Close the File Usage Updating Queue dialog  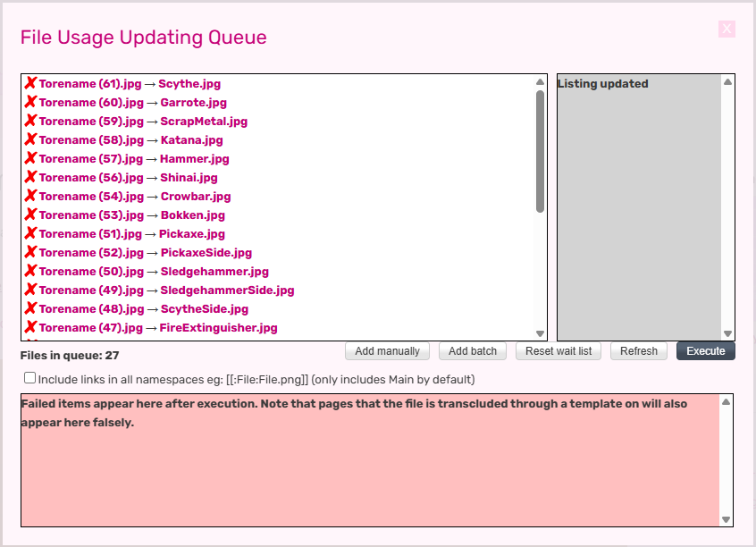click(x=727, y=29)
